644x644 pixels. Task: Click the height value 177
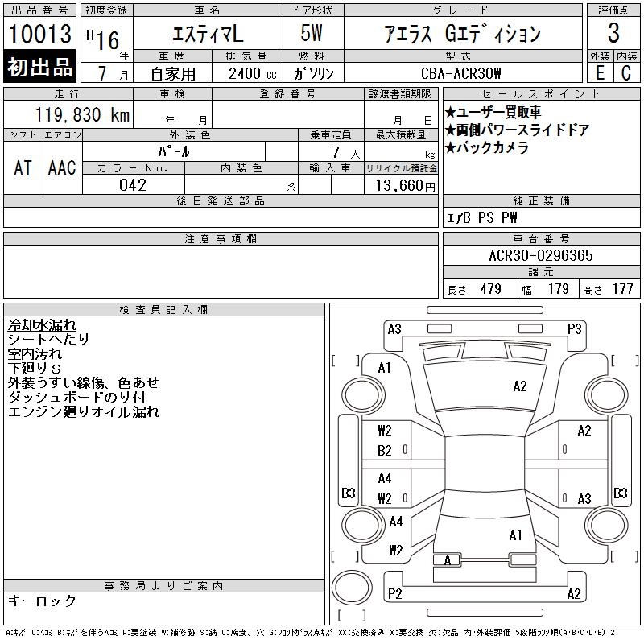(x=622, y=289)
